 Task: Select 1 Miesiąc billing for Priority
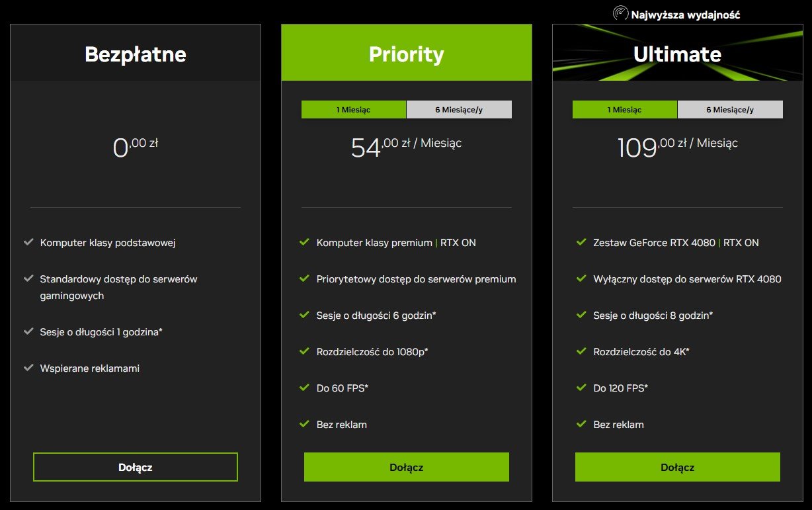click(x=353, y=110)
